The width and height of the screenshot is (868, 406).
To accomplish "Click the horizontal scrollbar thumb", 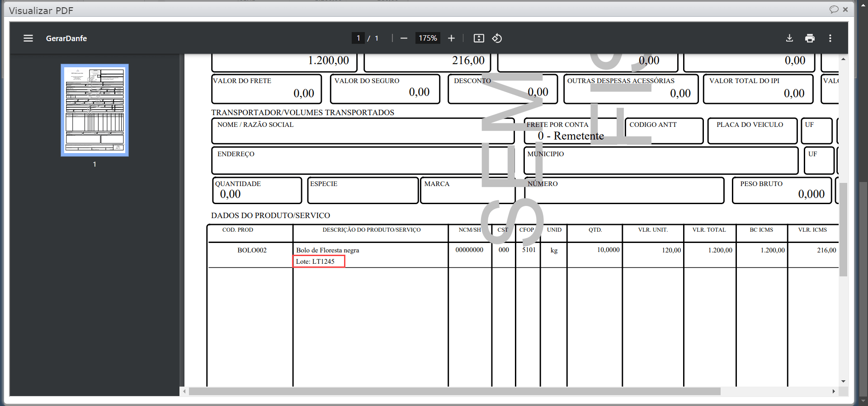I will 454,392.
